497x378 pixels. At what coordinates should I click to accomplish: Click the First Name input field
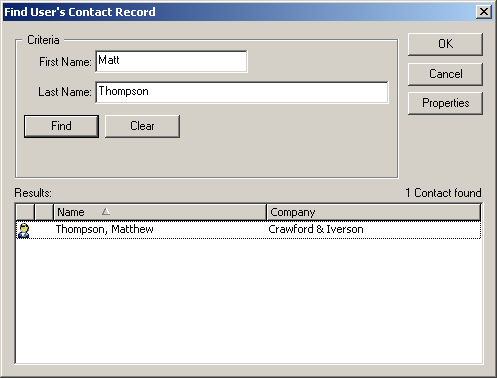171,61
